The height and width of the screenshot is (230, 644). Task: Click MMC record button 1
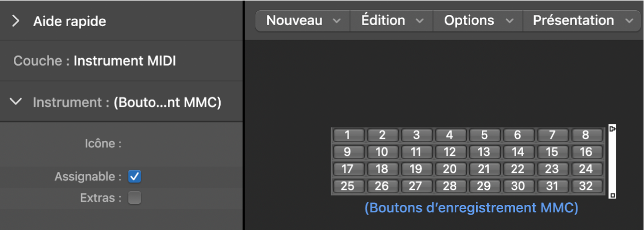347,136
